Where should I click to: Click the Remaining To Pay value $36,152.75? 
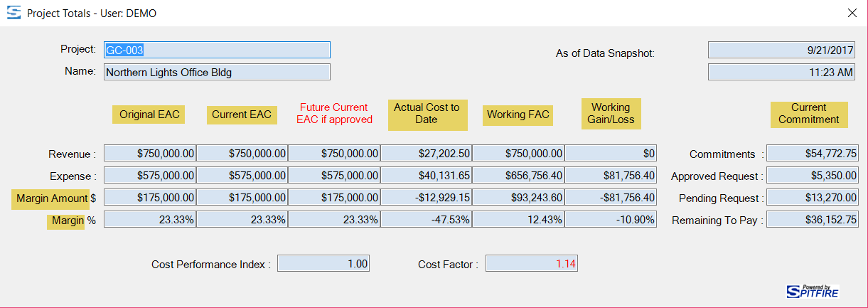813,220
